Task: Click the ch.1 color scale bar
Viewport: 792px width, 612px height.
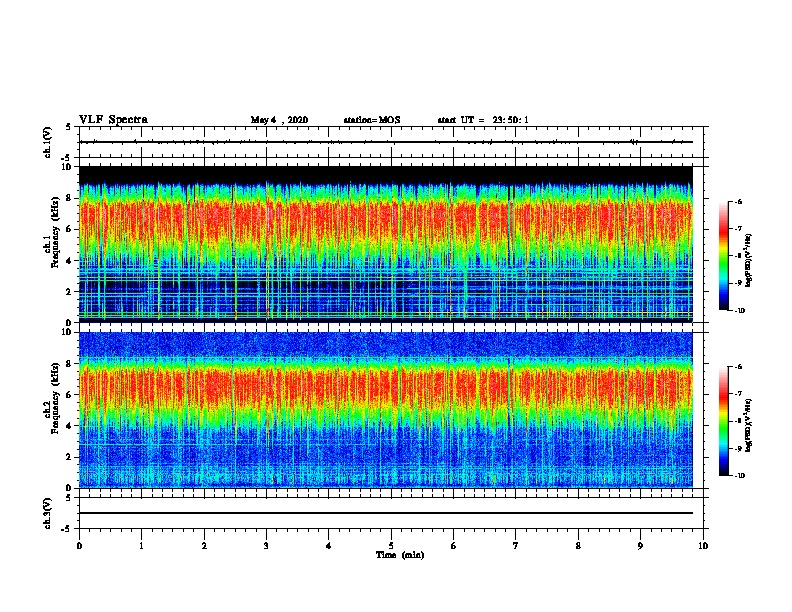Action: click(x=723, y=256)
